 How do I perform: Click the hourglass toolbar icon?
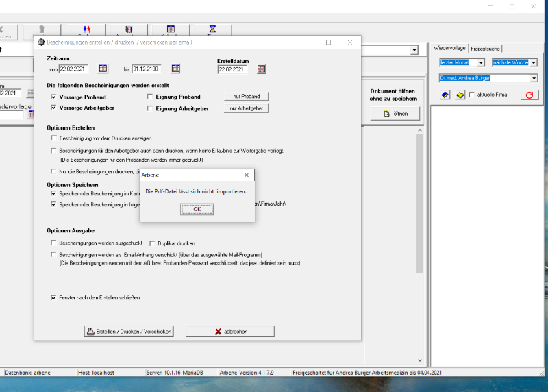click(x=213, y=30)
